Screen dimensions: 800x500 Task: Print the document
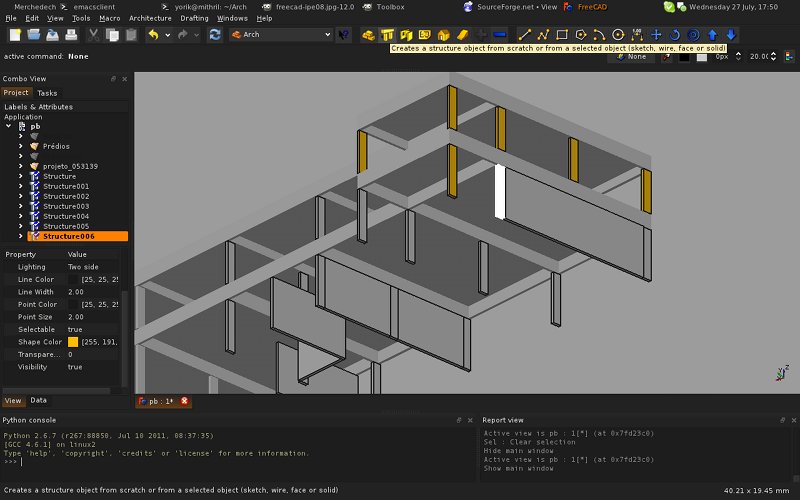click(x=71, y=35)
